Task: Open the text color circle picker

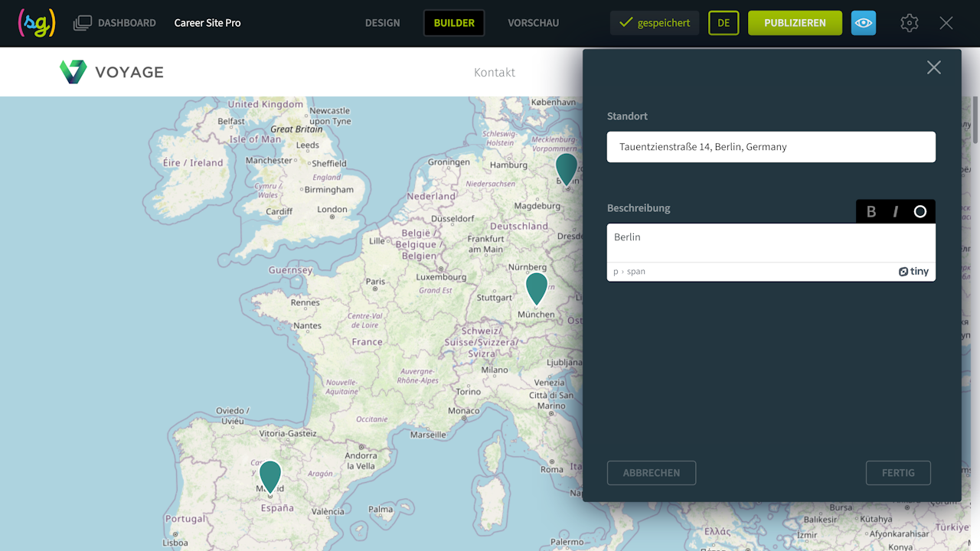Action: pos(920,212)
